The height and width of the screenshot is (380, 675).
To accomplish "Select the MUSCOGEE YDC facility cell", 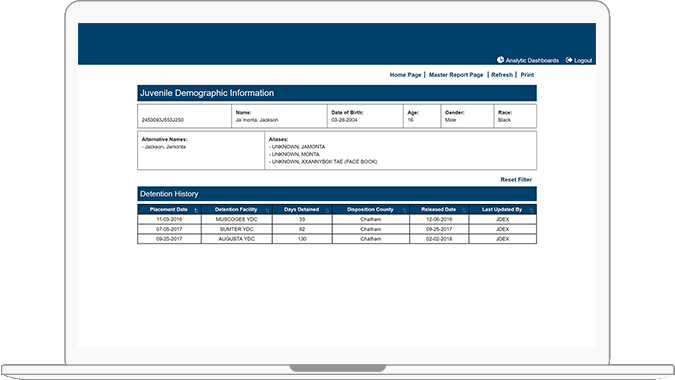I will [x=236, y=219].
